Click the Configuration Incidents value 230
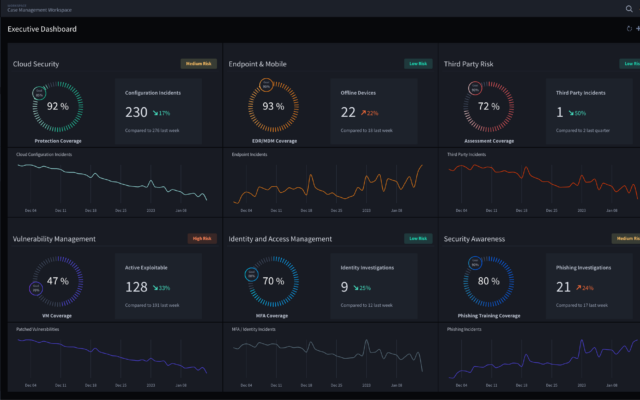The image size is (640, 400). [x=136, y=112]
